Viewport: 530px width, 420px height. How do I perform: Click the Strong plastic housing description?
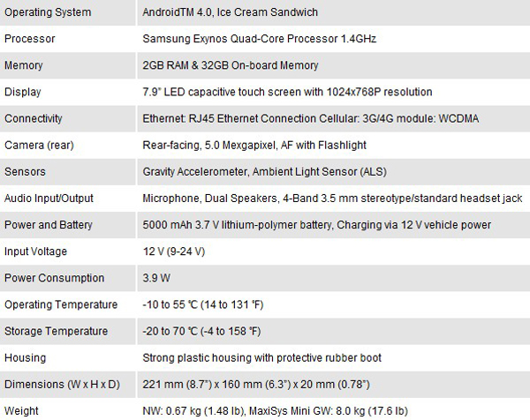click(x=262, y=358)
